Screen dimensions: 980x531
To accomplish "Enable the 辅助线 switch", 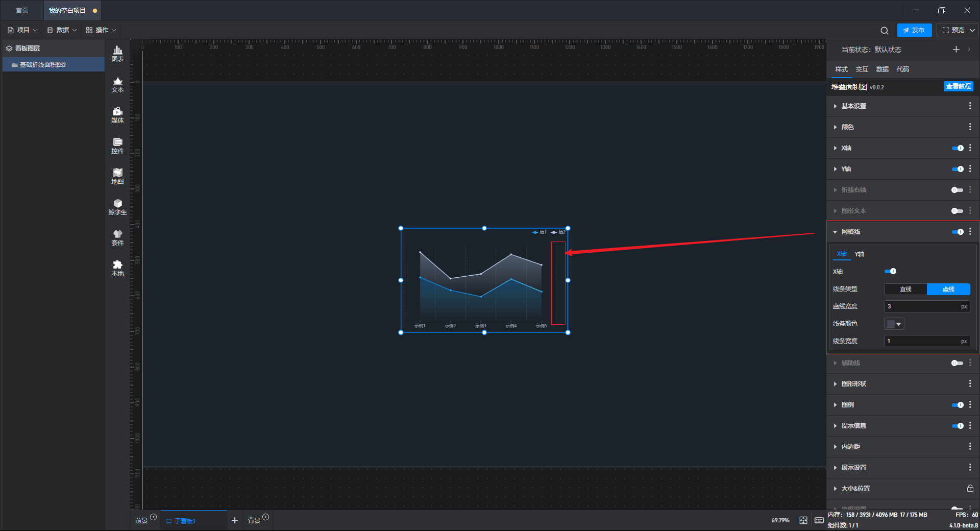I will pyautogui.click(x=958, y=363).
